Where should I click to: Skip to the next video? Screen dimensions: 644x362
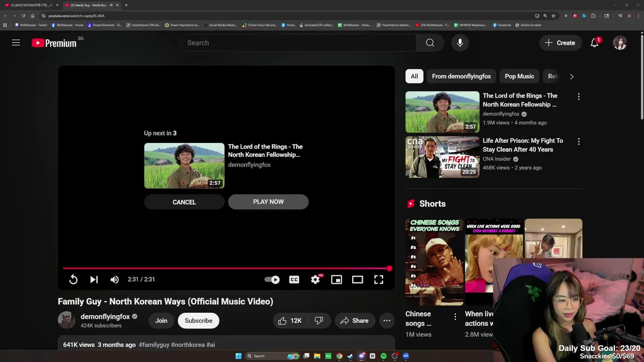tap(94, 280)
